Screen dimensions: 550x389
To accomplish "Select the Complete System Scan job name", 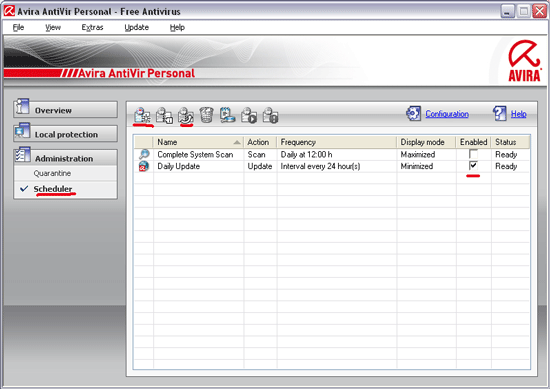I will coord(195,154).
